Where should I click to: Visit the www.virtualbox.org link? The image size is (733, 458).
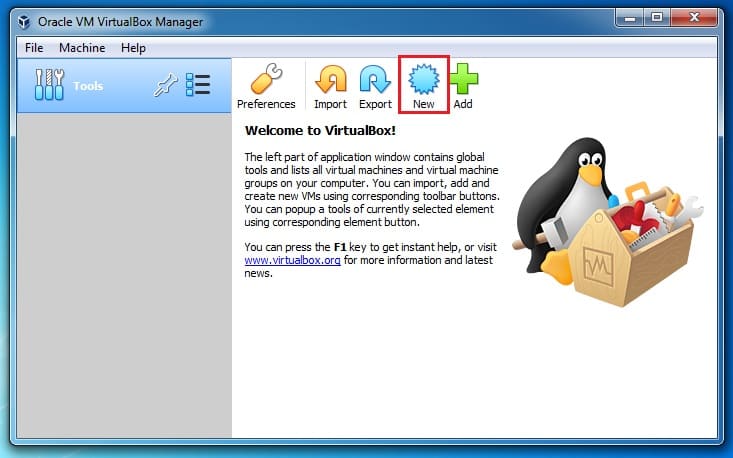click(x=292, y=260)
